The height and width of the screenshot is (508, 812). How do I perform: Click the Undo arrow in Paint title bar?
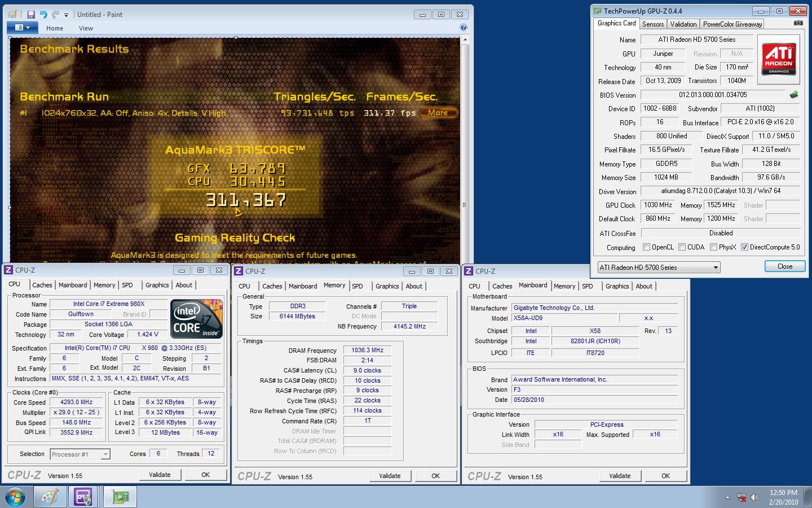point(43,15)
